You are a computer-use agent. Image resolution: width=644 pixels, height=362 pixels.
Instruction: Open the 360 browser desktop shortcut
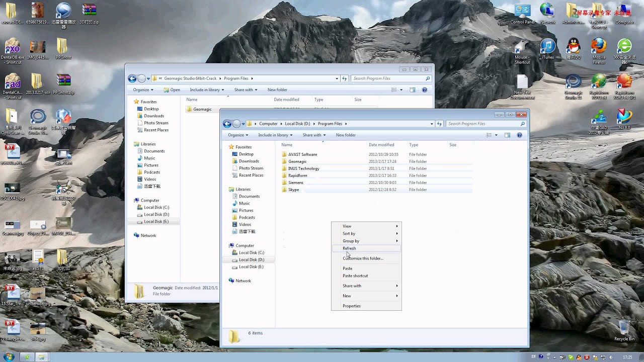pyautogui.click(x=624, y=51)
